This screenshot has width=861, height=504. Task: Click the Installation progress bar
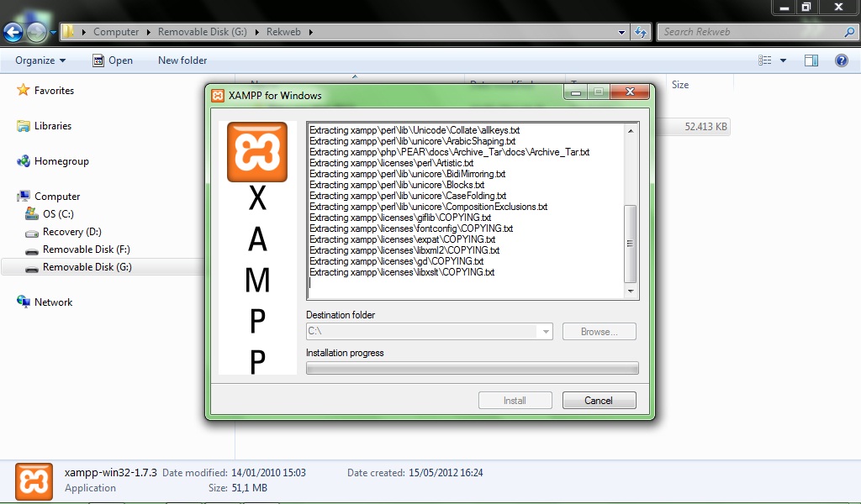472,367
